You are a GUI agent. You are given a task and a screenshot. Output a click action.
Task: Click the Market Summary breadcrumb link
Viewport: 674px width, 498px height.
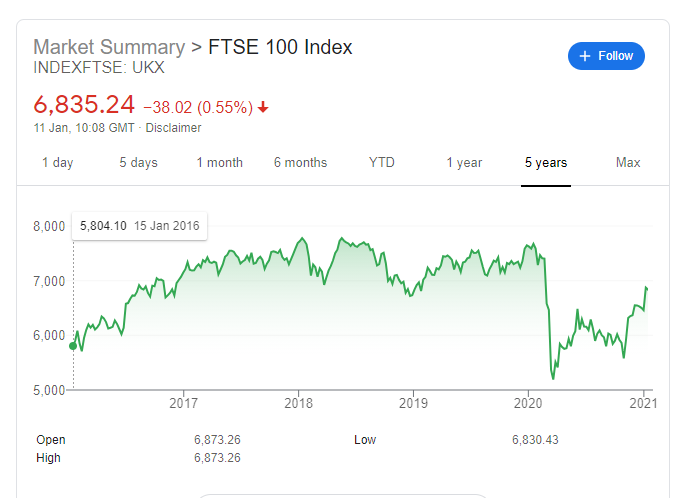coord(109,47)
